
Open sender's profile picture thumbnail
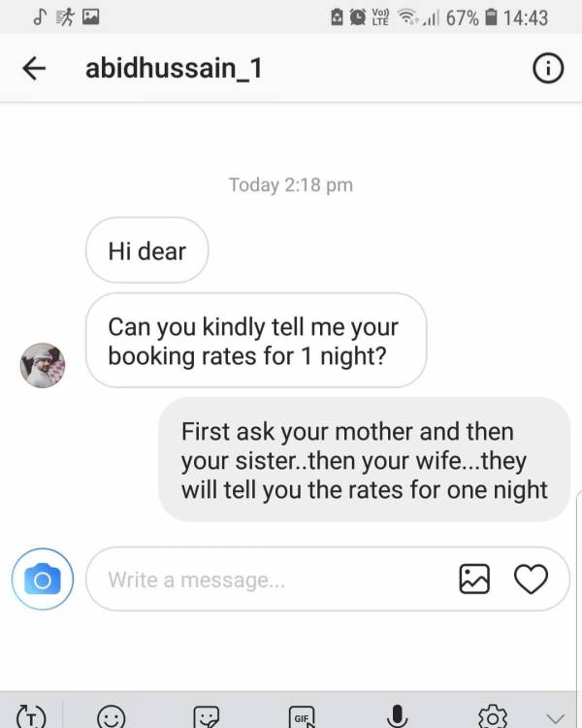[x=43, y=365]
